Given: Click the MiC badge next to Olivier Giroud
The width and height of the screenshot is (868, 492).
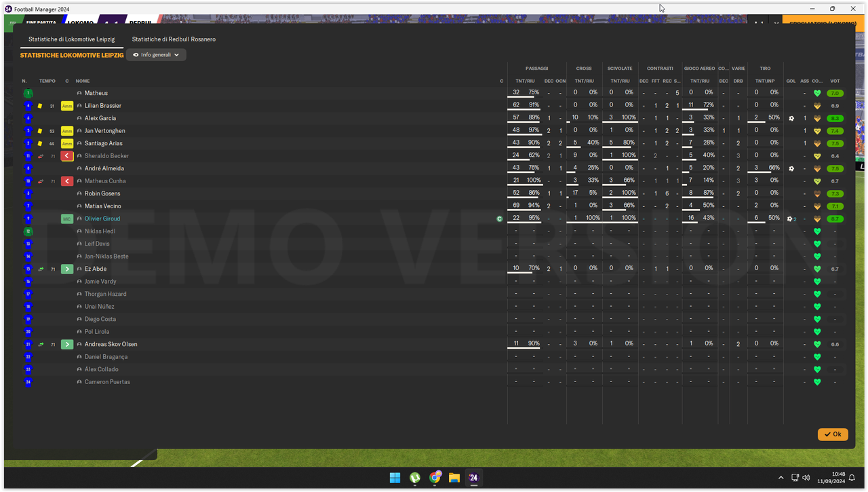Looking at the screenshot, I should pyautogui.click(x=67, y=219).
